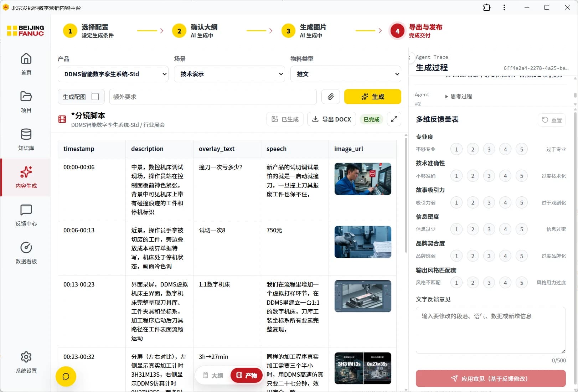Click the 重置 reset button
The image size is (578, 392).
pos(552,120)
